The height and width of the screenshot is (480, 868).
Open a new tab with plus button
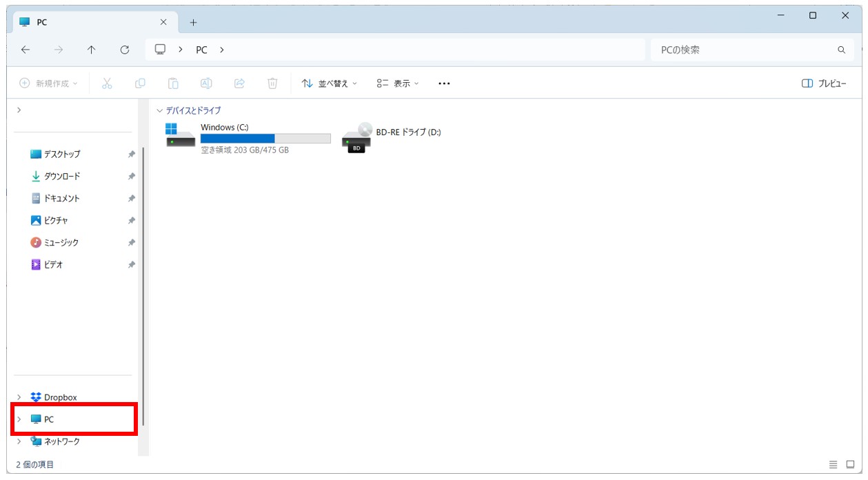click(193, 22)
